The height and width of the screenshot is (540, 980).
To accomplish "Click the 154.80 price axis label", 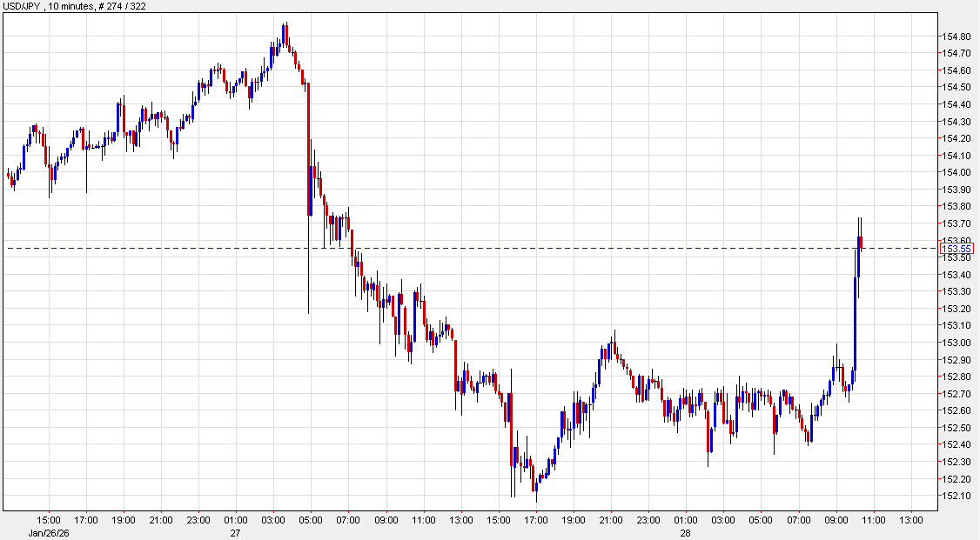I will 957,36.
